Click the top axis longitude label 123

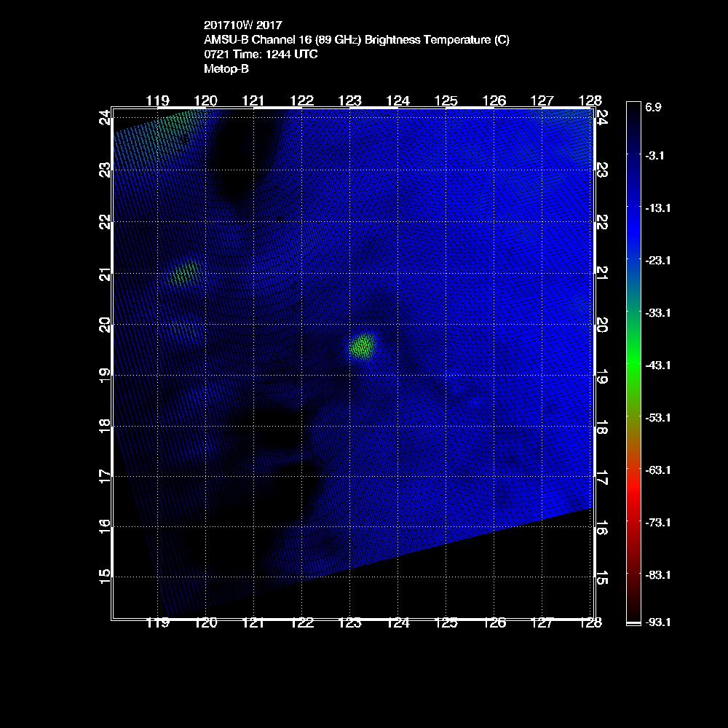tap(350, 100)
